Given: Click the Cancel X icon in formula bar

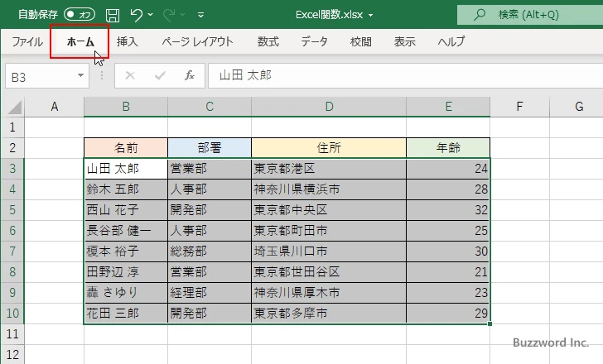Looking at the screenshot, I should coord(130,75).
